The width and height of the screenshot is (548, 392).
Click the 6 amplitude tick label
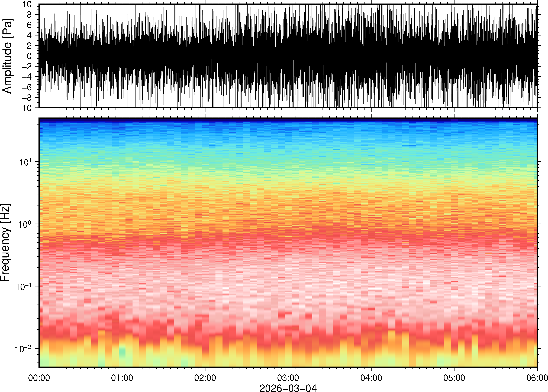pyautogui.click(x=30, y=25)
